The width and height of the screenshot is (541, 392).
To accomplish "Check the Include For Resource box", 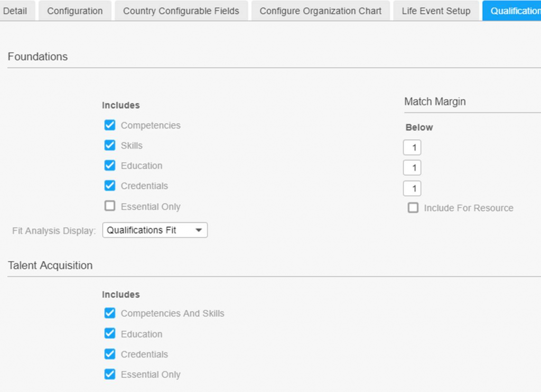I will pyautogui.click(x=413, y=208).
